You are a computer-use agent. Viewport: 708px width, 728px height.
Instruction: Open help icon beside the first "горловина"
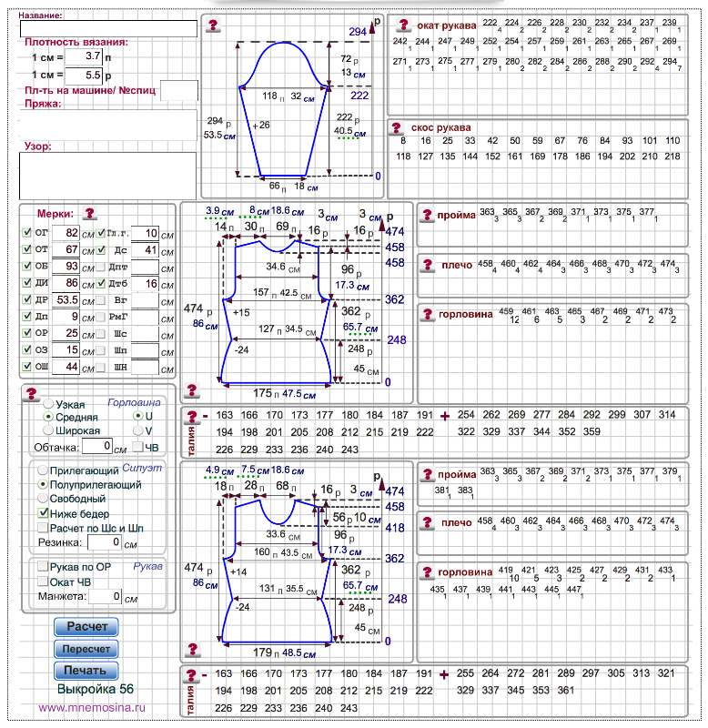[426, 314]
